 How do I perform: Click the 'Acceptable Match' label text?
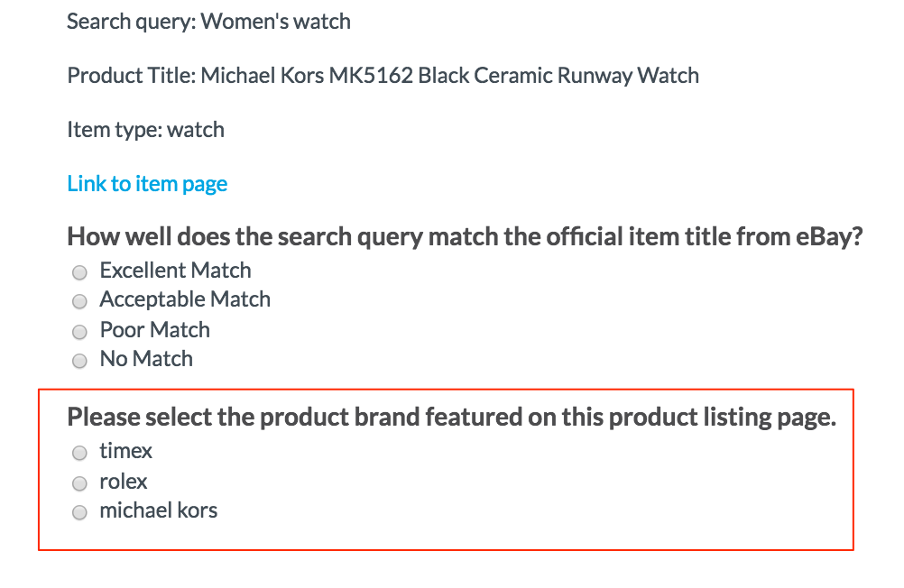coord(185,299)
